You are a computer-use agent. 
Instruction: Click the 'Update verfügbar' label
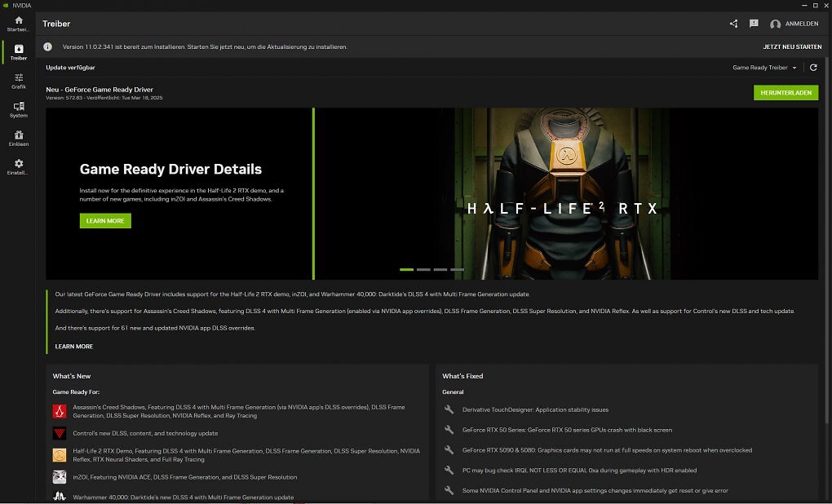(71, 68)
